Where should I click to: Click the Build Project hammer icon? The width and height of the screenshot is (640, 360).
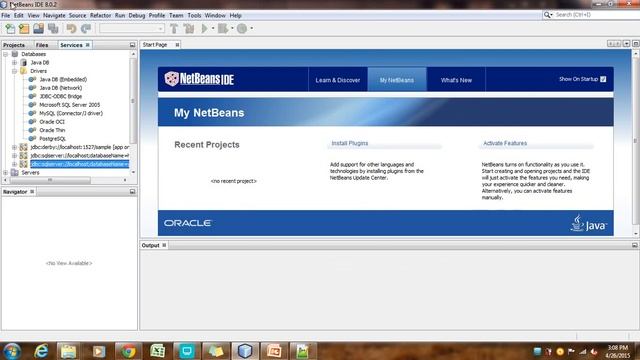pyautogui.click(x=174, y=29)
